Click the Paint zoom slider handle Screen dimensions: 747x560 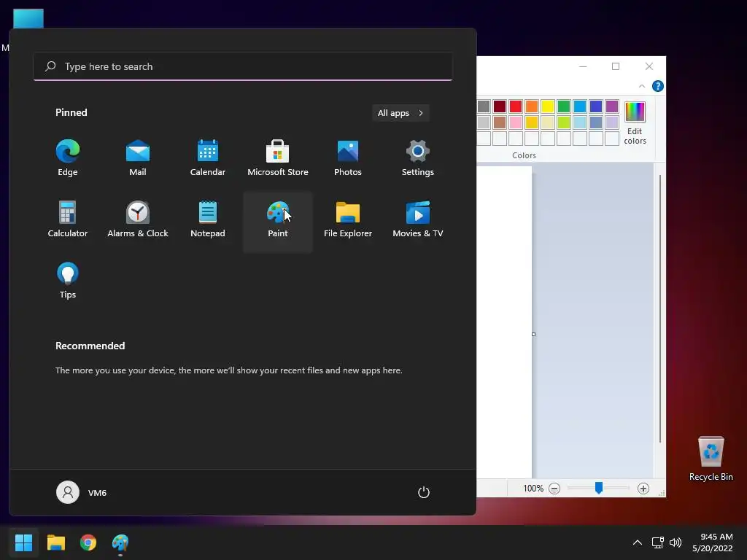(x=599, y=488)
